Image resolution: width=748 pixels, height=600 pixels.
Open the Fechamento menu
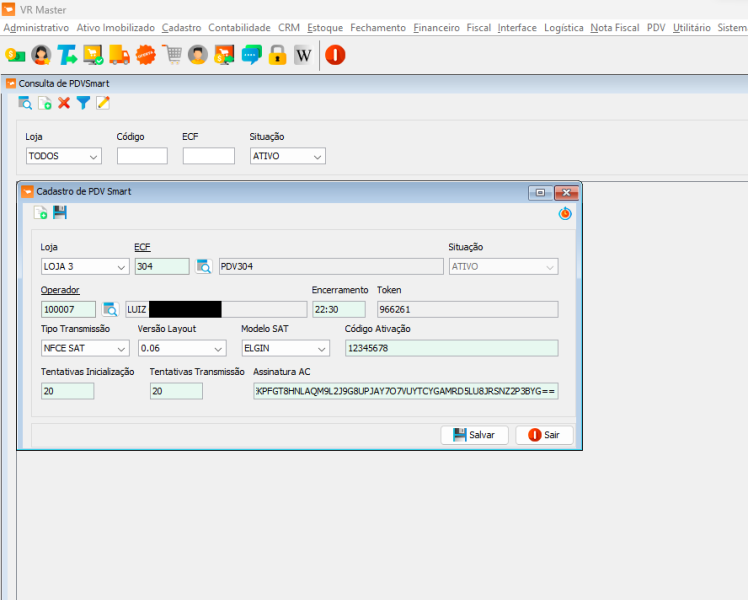(378, 28)
